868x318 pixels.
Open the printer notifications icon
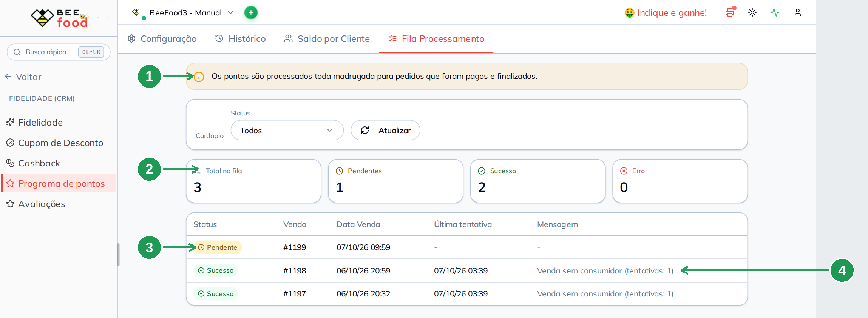pyautogui.click(x=730, y=12)
